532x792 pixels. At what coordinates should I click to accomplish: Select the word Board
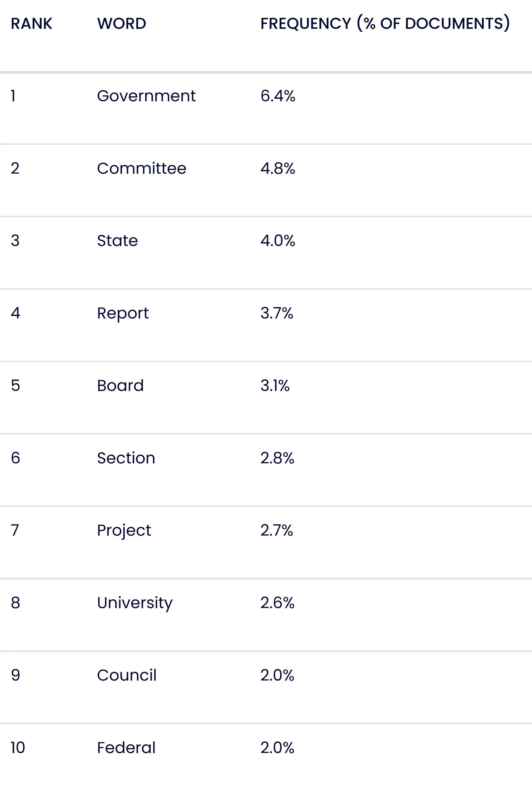click(x=120, y=386)
